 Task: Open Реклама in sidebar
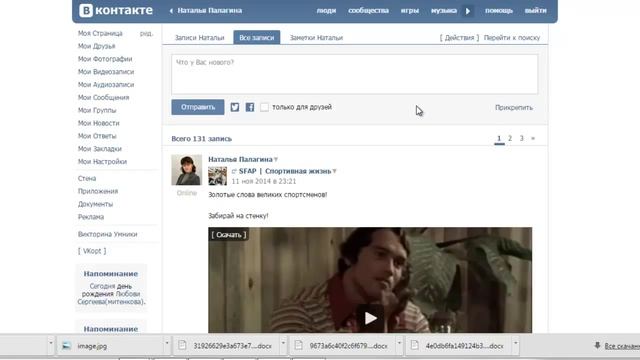(x=91, y=217)
